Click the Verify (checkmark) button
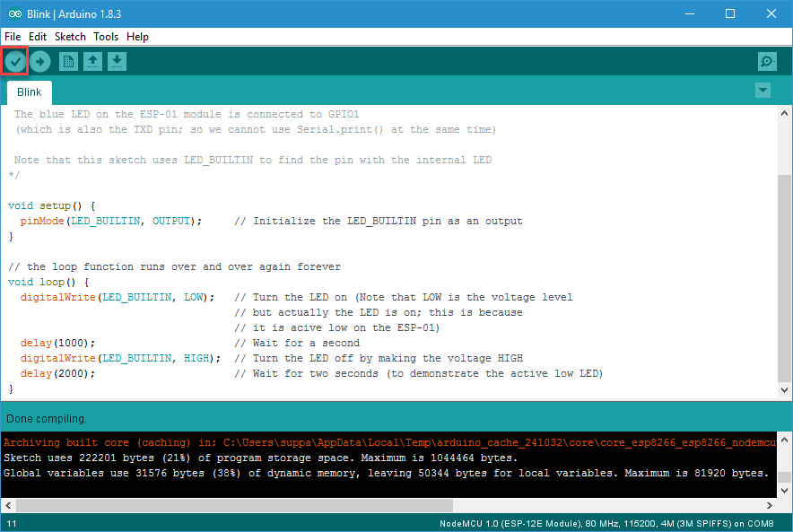Viewport: 793px width, 532px height. 15,62
